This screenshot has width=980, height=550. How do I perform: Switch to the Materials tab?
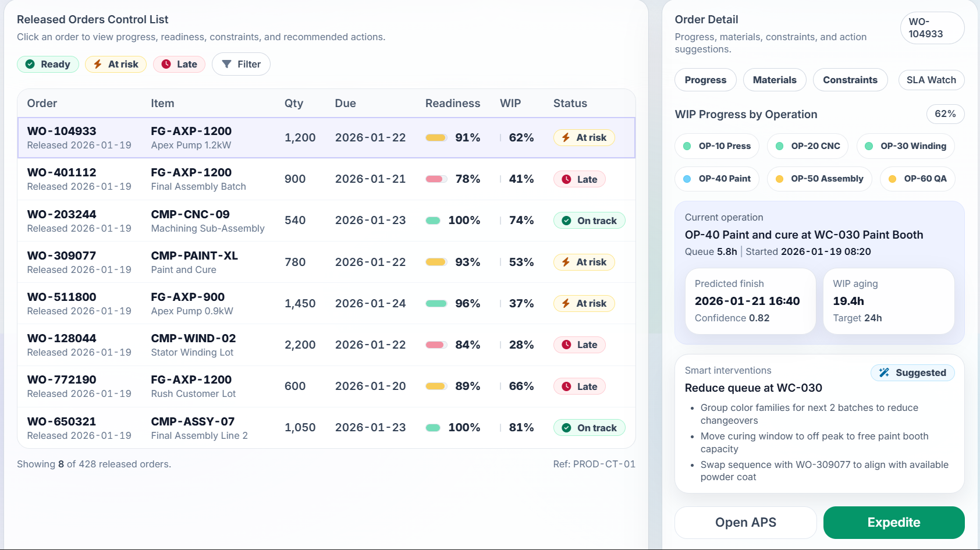pyautogui.click(x=774, y=80)
